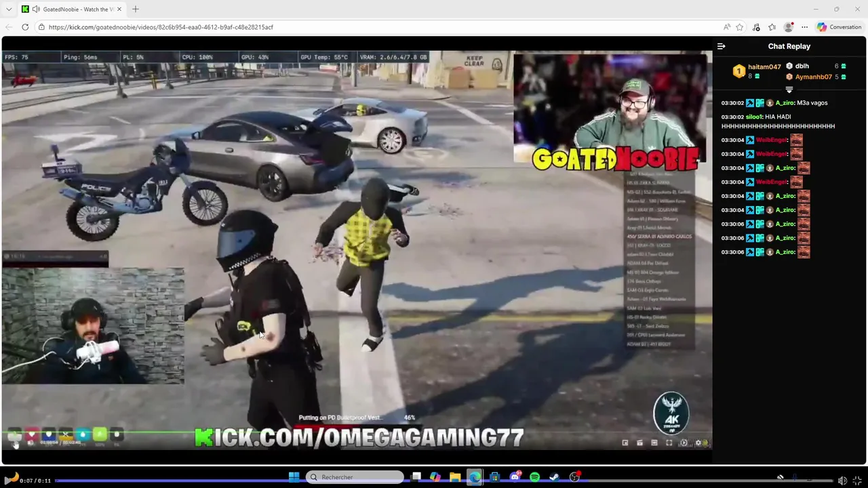
Task: Click the Chat Replay heading
Action: point(789,46)
